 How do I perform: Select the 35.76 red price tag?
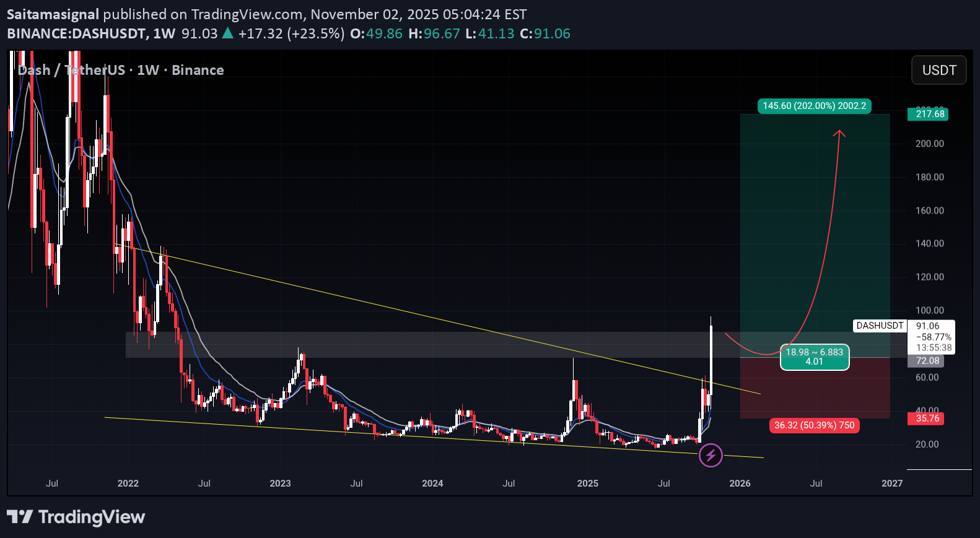tap(927, 419)
